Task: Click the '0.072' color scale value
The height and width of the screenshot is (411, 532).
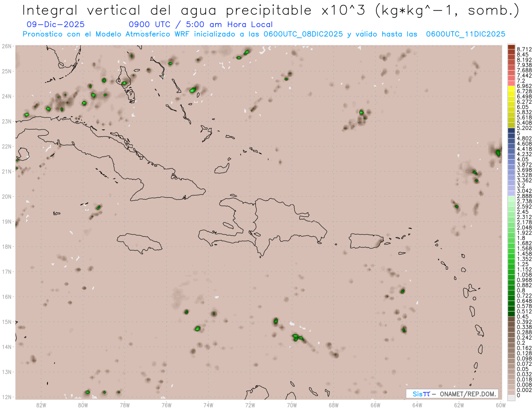Action: click(524, 364)
